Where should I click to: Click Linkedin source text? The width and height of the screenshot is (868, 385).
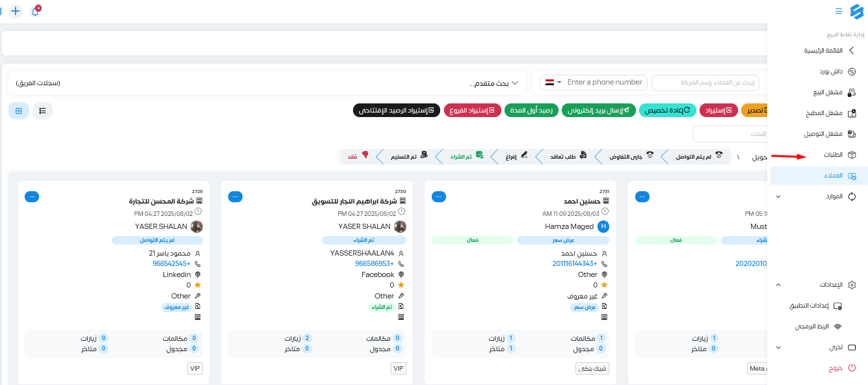click(177, 274)
